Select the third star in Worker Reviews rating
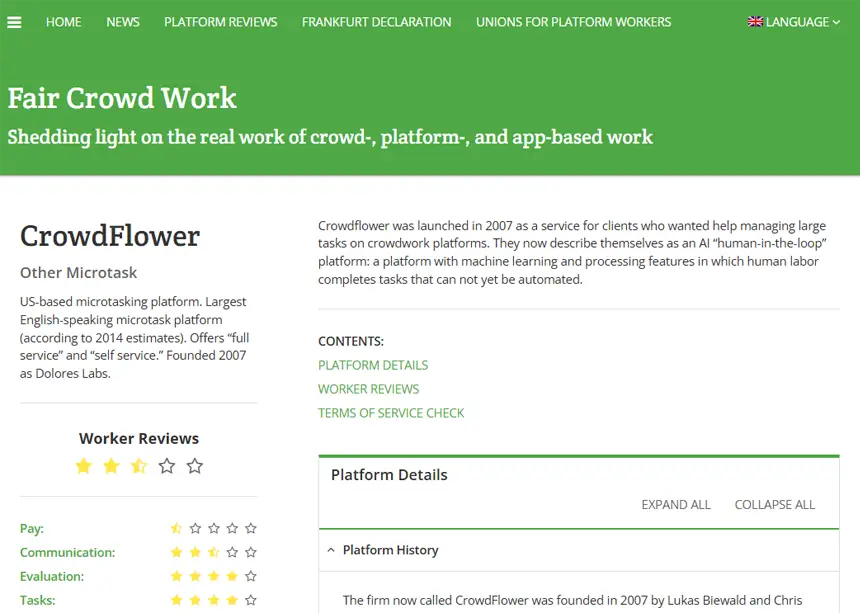The height and width of the screenshot is (613, 860). click(139, 465)
